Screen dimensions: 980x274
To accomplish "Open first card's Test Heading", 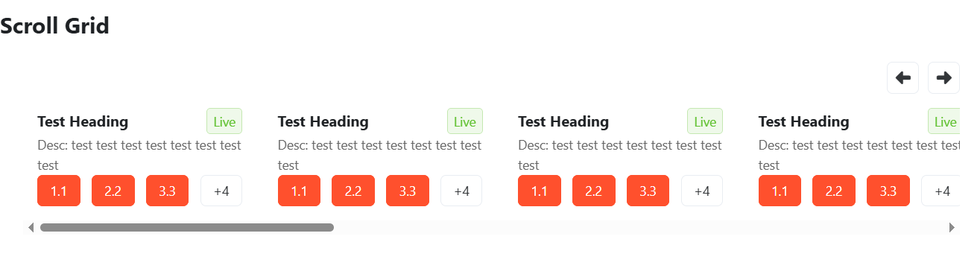I will (x=83, y=121).
